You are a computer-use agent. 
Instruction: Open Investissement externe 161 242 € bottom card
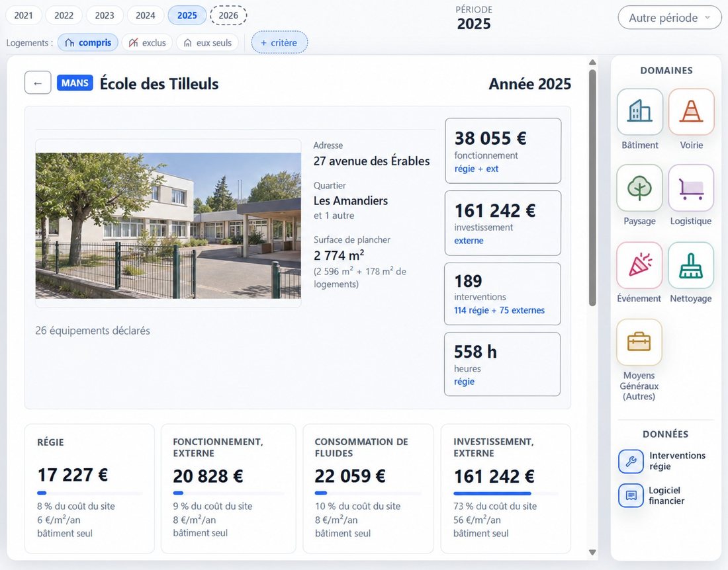pyautogui.click(x=506, y=489)
